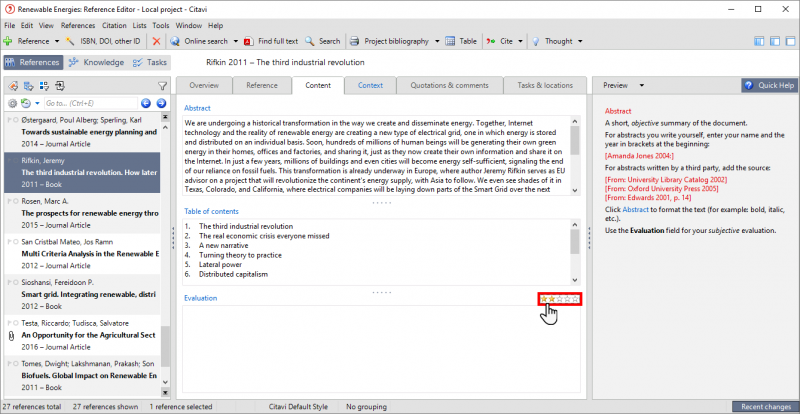Open Search with the magnifier icon

tap(322, 41)
